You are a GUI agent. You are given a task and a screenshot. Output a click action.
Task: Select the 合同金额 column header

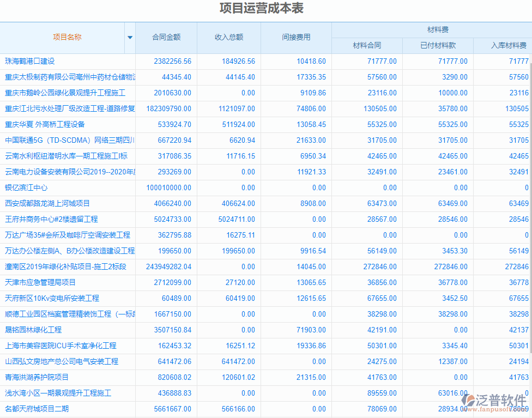pyautogui.click(x=167, y=37)
